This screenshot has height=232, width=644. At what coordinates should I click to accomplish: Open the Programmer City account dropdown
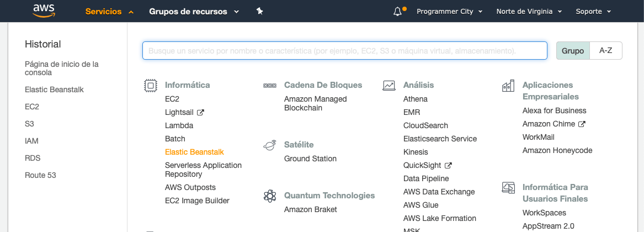coord(449,12)
